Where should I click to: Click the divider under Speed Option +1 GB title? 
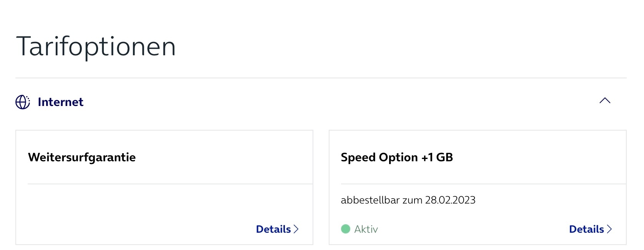(483, 184)
